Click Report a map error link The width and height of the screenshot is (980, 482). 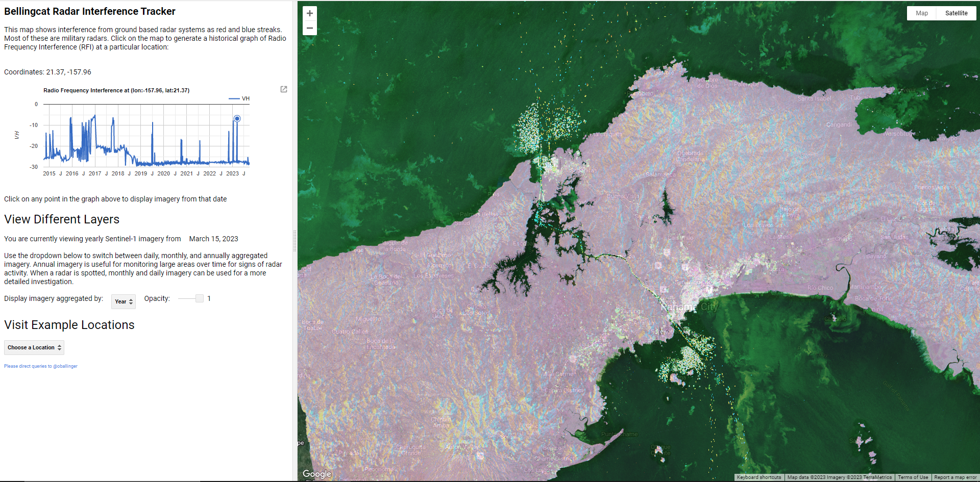point(955,477)
